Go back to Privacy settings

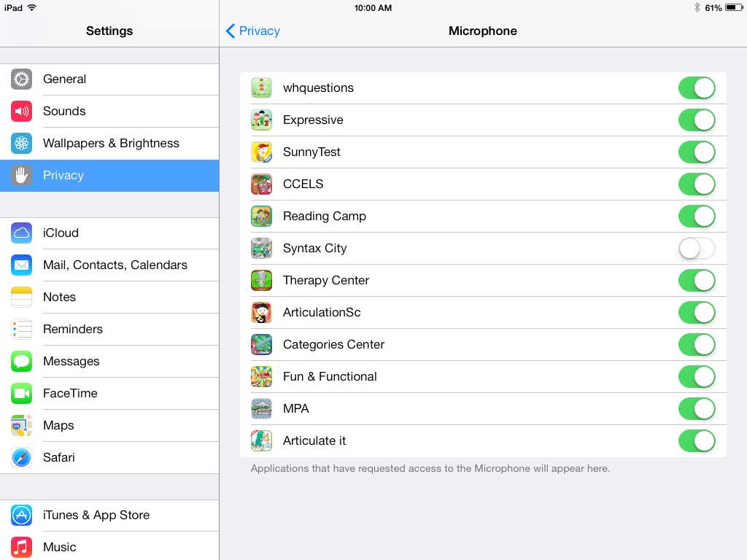coord(253,31)
